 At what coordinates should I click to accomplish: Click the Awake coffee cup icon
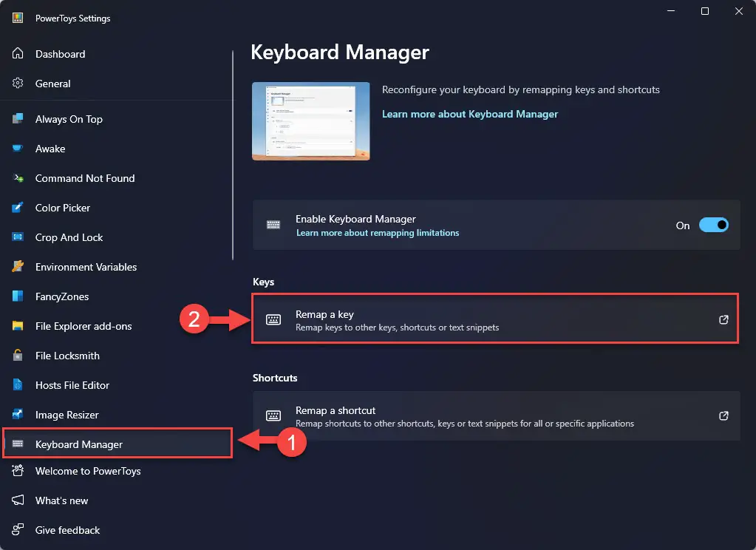(18, 148)
